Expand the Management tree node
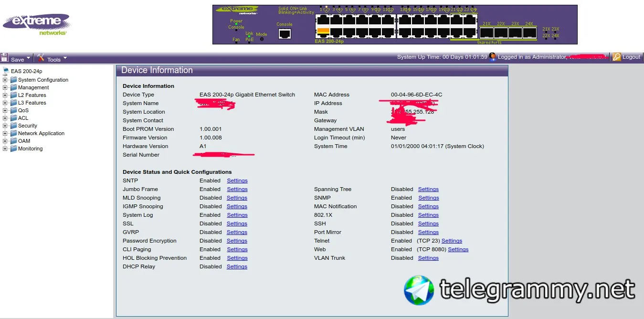644x319 pixels. [5, 87]
